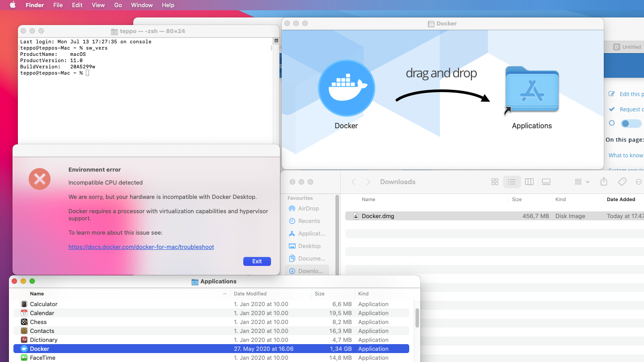
Task: Sort Downloads by Date Added column
Action: pyautogui.click(x=621, y=199)
